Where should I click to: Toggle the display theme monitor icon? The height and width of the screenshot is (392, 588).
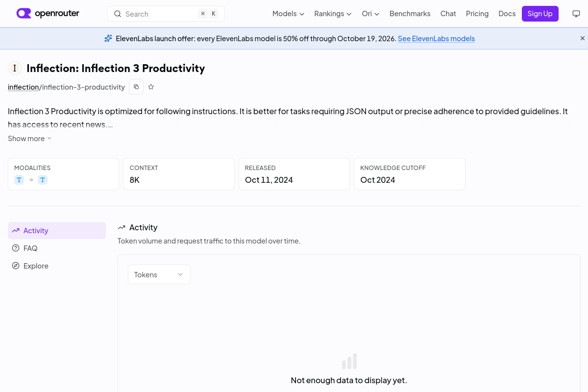576,14
